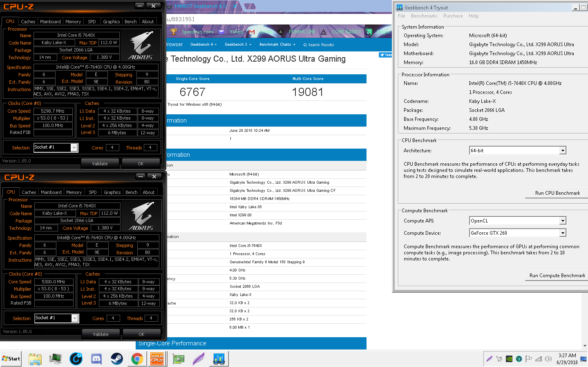Switch to Geekbench in the taskbar

pyautogui.click(x=219, y=359)
